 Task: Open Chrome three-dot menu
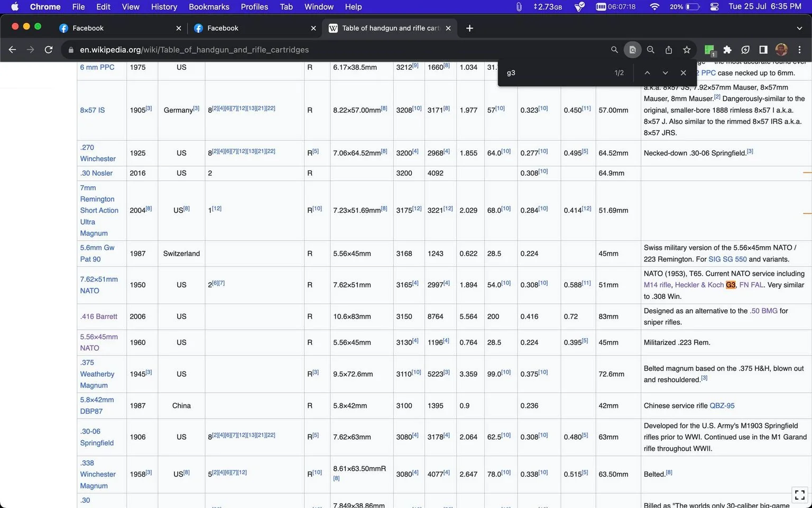click(x=799, y=50)
